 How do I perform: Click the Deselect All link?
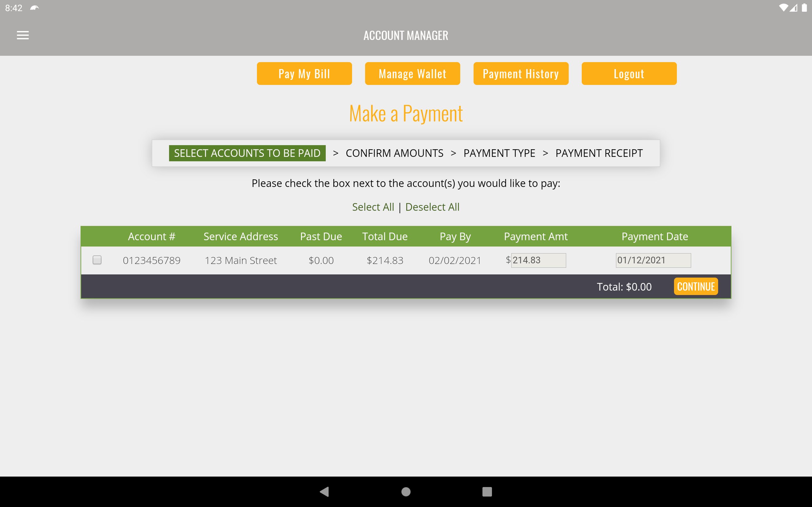432,207
